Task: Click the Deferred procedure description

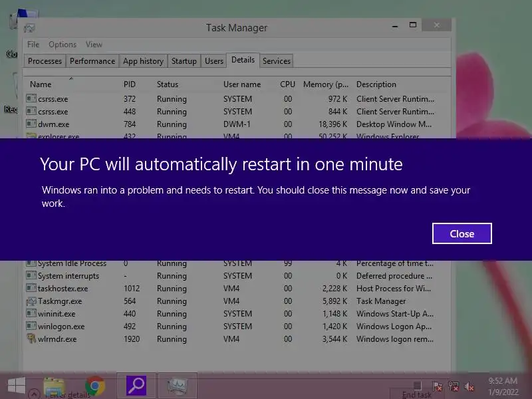Action: pyautogui.click(x=394, y=276)
